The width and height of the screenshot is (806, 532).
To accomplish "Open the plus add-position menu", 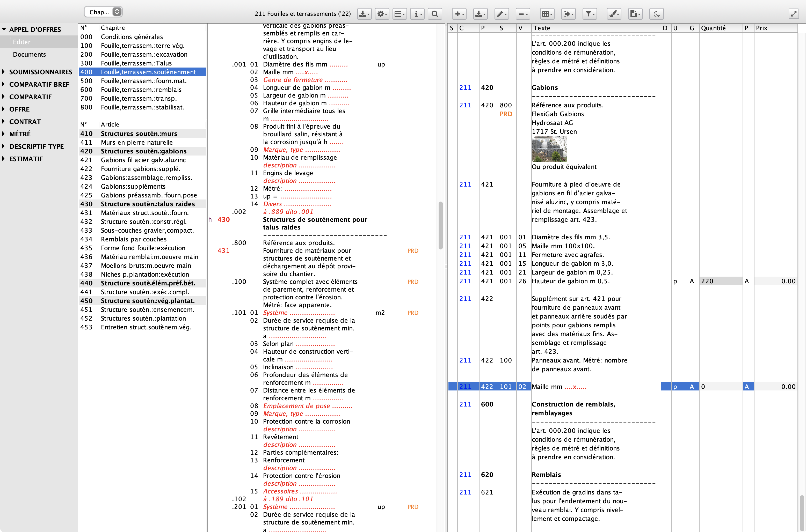I will (459, 14).
